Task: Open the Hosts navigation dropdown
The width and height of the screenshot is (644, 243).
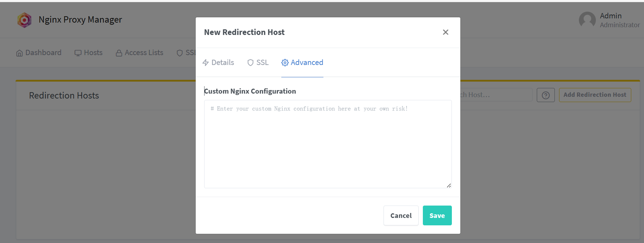Action: click(x=89, y=53)
